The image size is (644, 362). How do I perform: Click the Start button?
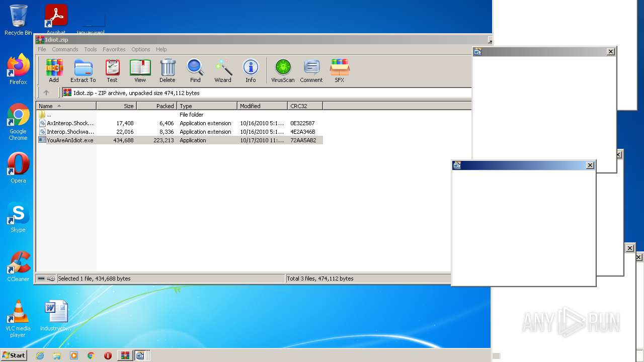[14, 355]
